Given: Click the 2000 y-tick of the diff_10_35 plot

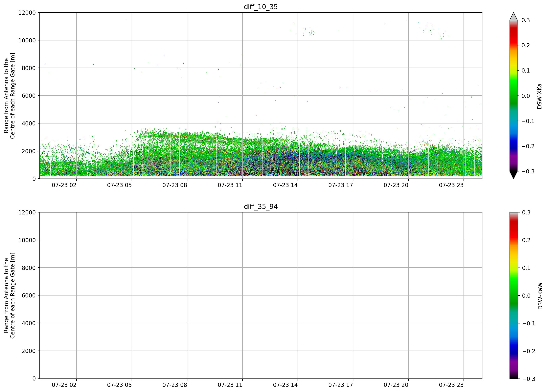Looking at the screenshot, I should (29, 151).
